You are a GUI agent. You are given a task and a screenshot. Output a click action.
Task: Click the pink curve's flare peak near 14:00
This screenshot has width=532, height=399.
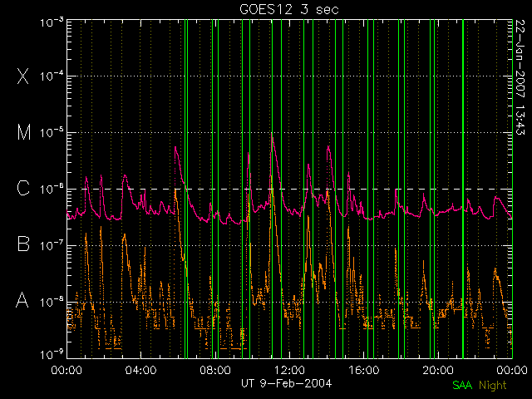pos(328,146)
